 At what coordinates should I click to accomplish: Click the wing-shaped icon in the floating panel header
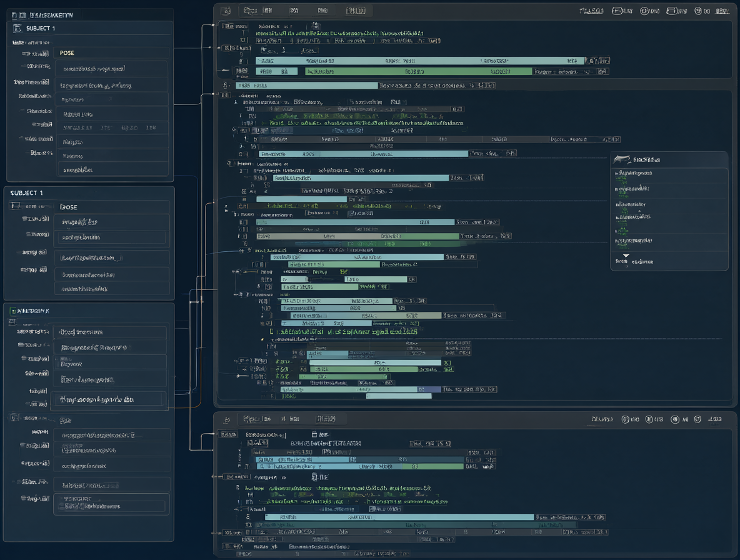tap(621, 159)
